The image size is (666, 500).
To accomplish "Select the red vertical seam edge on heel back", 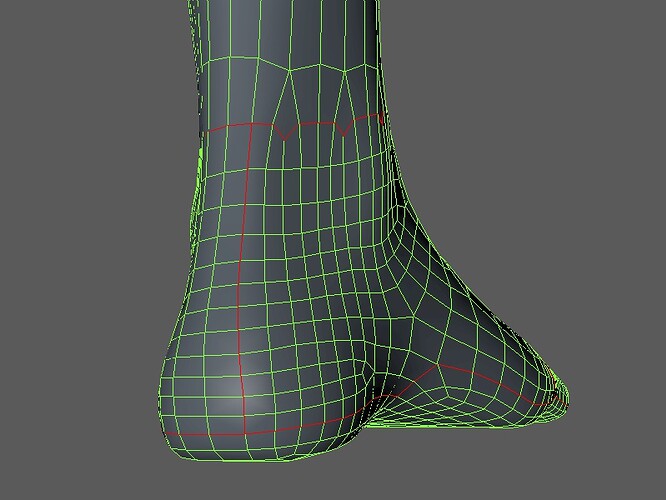I will click(x=241, y=276).
